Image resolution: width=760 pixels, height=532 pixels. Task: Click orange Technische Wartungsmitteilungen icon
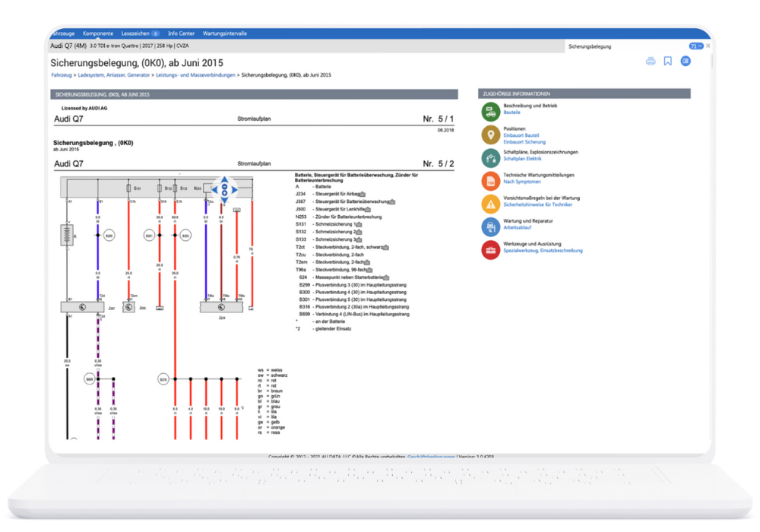pos(490,181)
